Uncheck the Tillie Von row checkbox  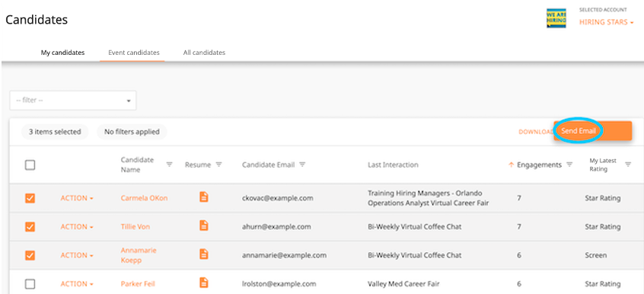click(x=30, y=226)
